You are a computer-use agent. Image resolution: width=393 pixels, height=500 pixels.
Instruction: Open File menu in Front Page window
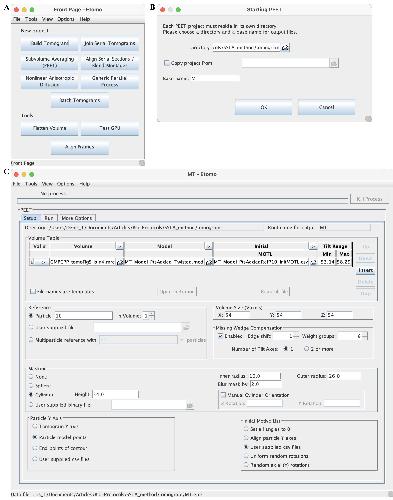17,19
